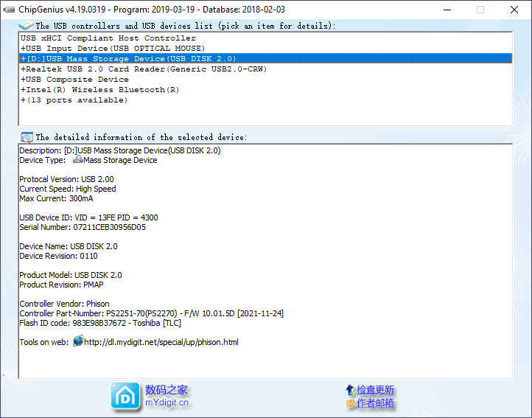Click the globe icon next to Tools on web
The width and height of the screenshot is (532, 418).
pos(78,341)
